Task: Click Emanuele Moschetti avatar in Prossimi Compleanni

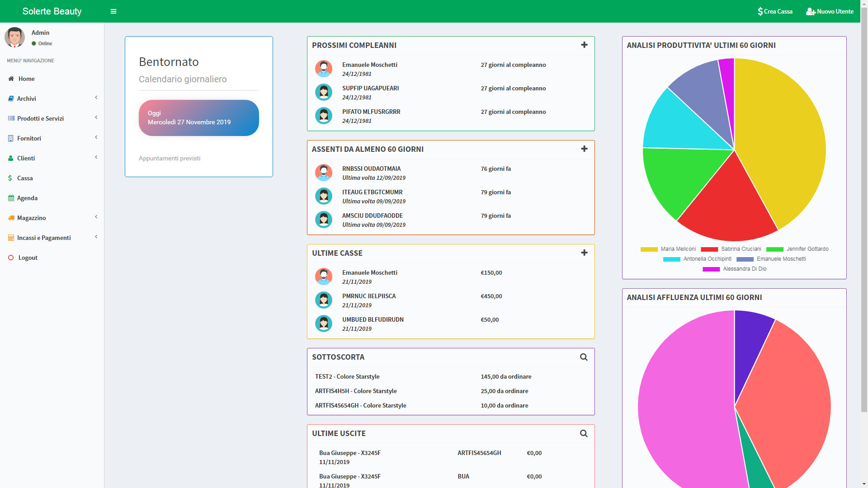Action: [x=324, y=69]
